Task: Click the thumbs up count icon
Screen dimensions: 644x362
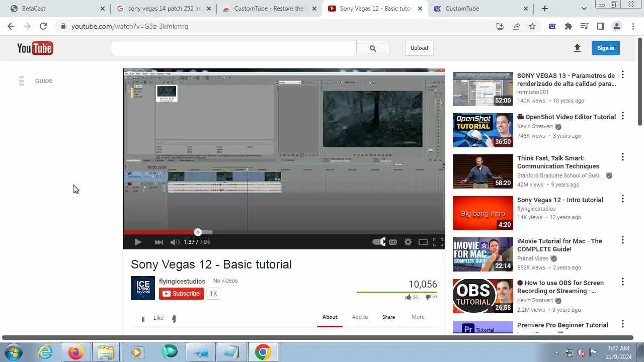Action: (408, 297)
